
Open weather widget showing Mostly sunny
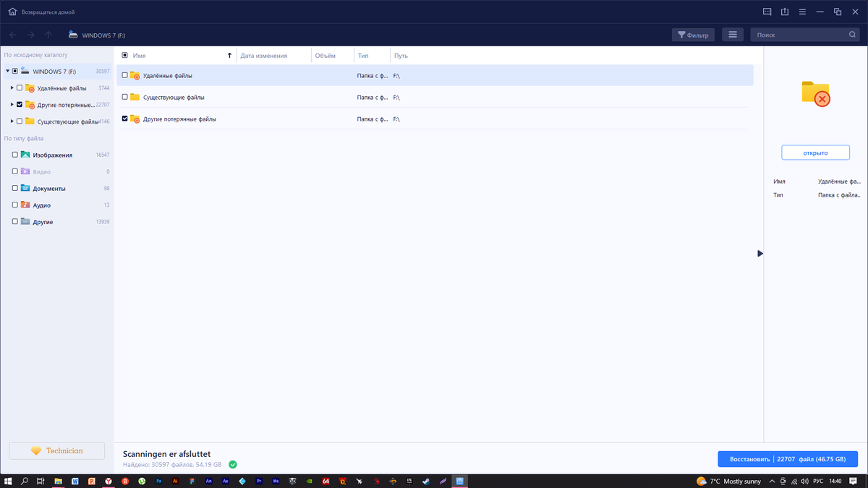[x=728, y=481]
